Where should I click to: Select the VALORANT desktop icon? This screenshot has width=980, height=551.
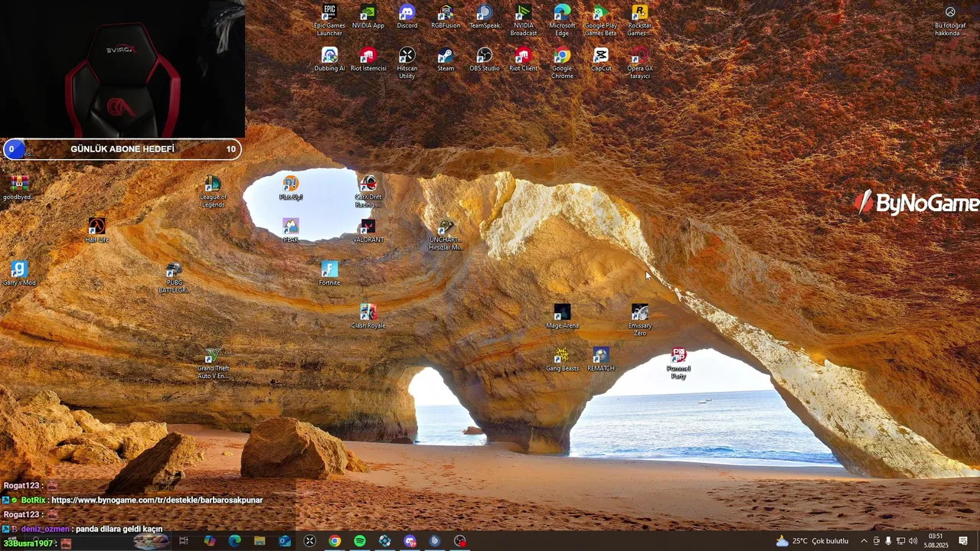click(x=368, y=230)
